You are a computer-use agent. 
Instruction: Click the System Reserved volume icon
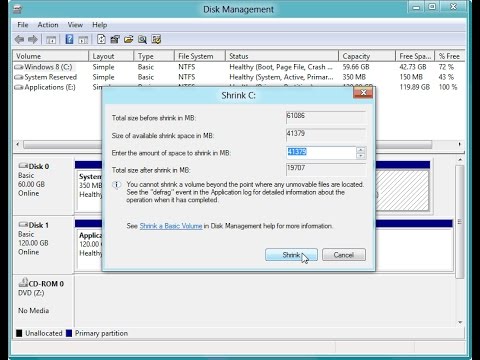19,77
